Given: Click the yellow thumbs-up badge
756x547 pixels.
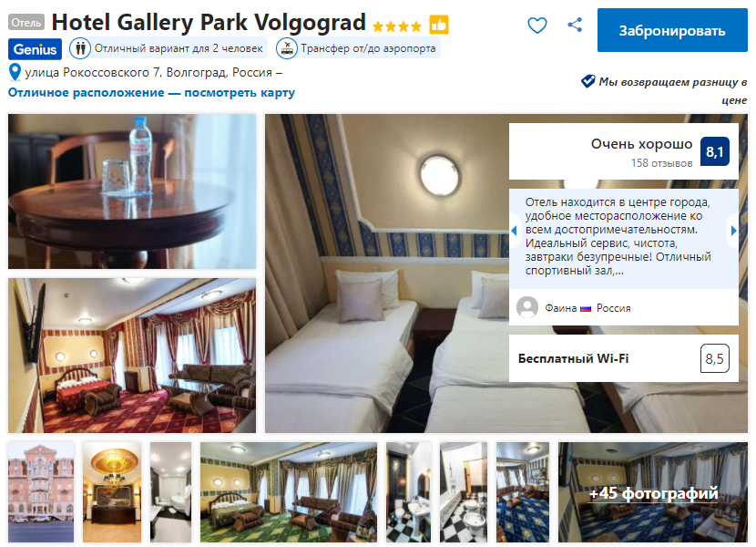Looking at the screenshot, I should coord(439,25).
